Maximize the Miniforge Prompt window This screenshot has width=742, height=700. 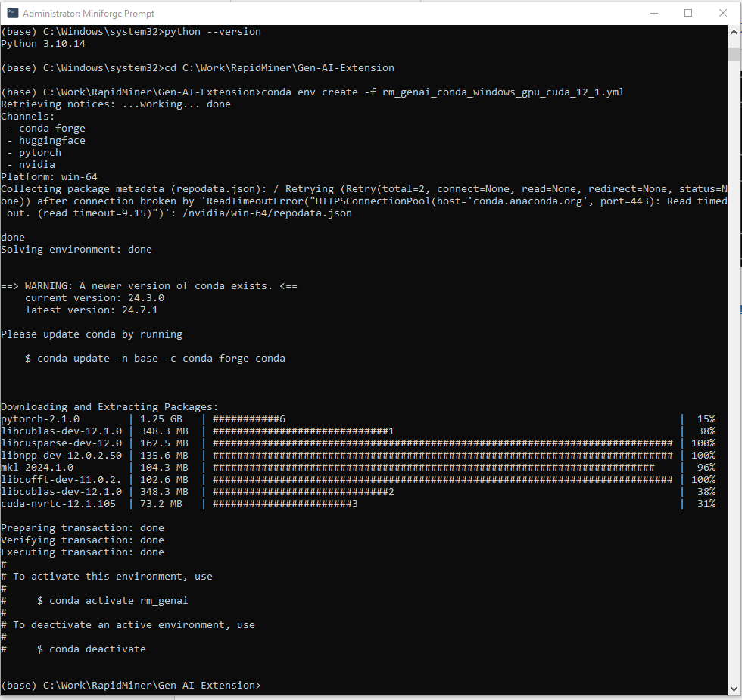click(688, 13)
